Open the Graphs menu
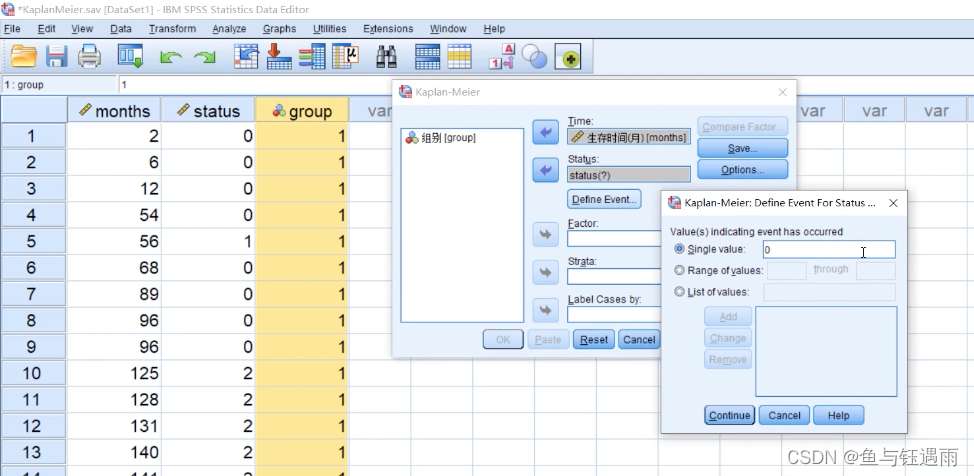Image resolution: width=974 pixels, height=476 pixels. tap(280, 29)
